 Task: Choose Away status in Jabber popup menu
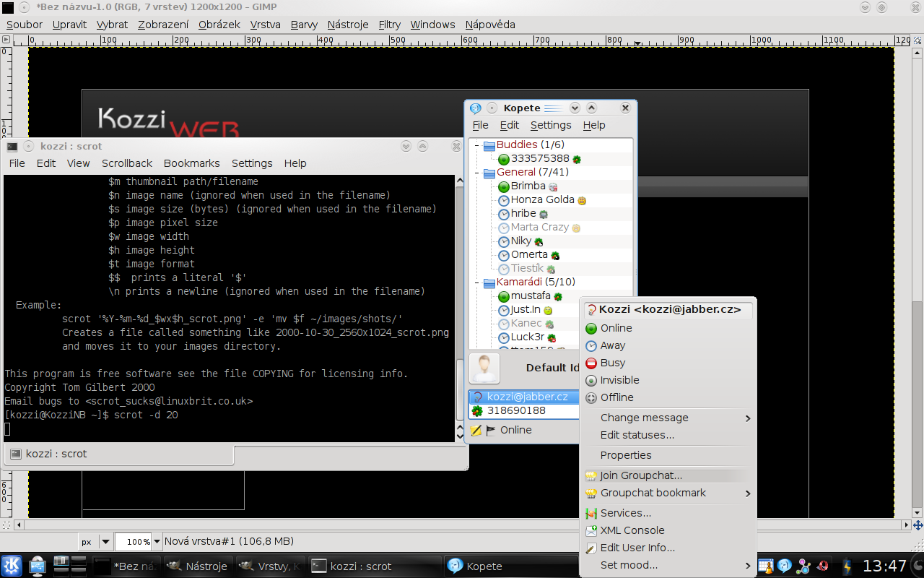click(x=668, y=345)
